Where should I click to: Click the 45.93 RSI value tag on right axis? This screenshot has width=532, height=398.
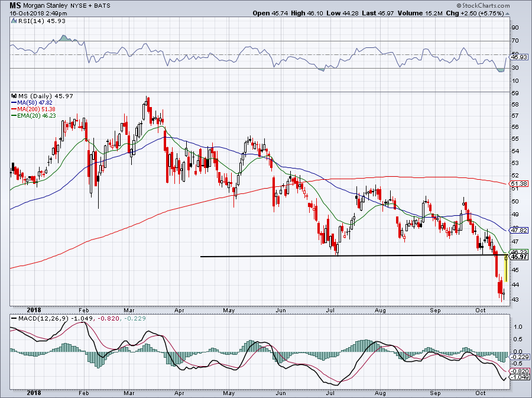(x=519, y=57)
